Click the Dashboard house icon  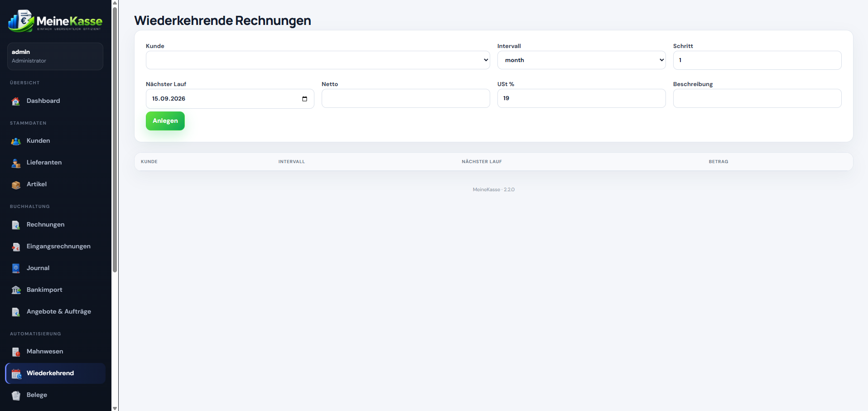tap(16, 101)
